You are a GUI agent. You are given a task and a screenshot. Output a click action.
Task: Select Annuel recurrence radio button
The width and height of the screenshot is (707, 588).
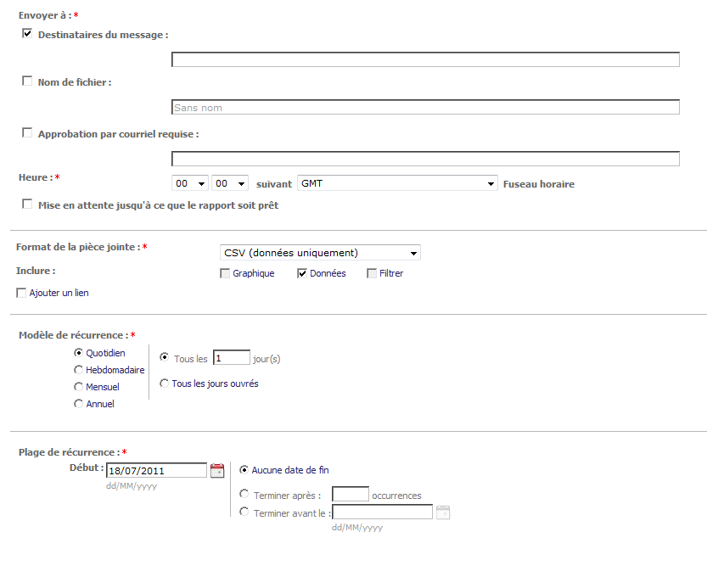click(x=79, y=404)
